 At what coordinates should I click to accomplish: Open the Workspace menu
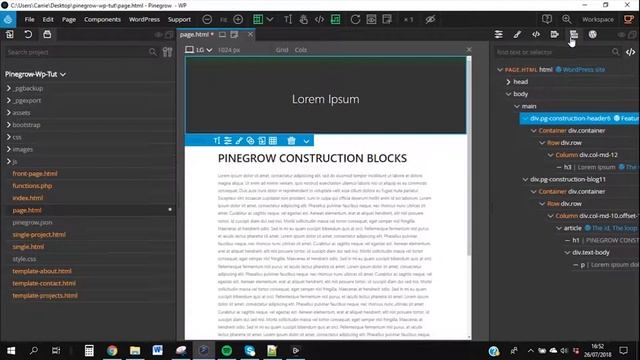coord(598,19)
